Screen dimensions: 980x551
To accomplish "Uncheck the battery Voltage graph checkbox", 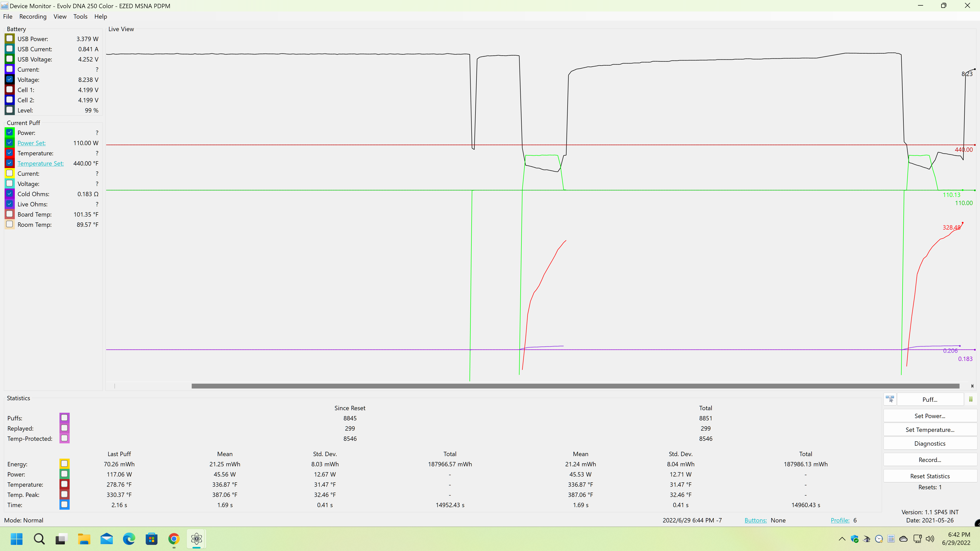I will (9, 80).
